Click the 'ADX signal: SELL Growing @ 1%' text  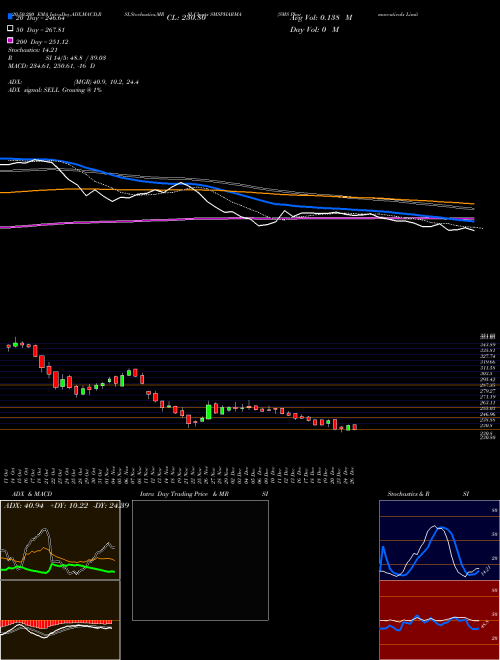(55, 90)
